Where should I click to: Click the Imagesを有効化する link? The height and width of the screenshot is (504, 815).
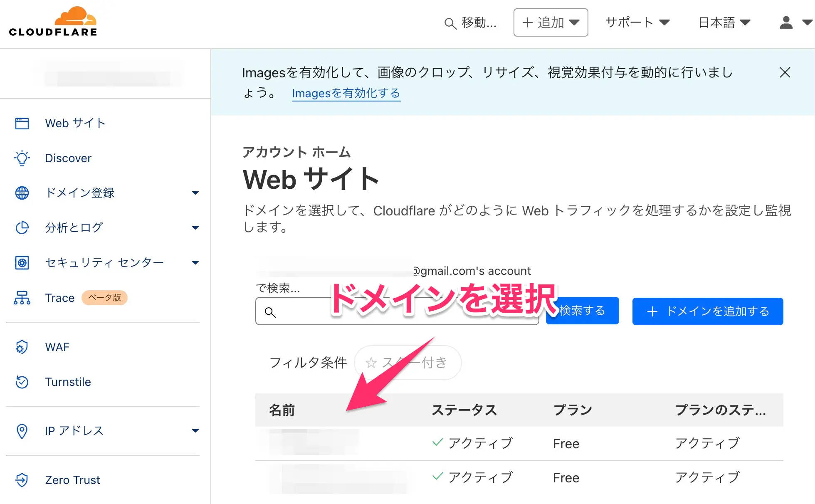[x=346, y=94]
